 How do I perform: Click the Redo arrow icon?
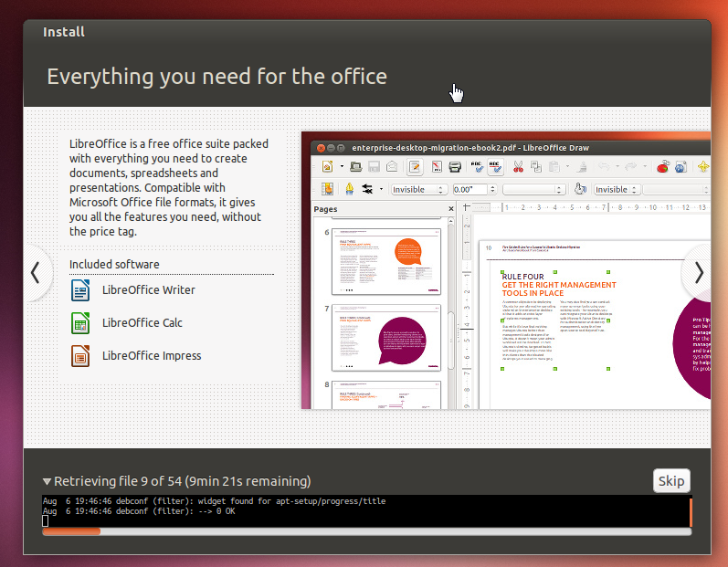pyautogui.click(x=630, y=166)
